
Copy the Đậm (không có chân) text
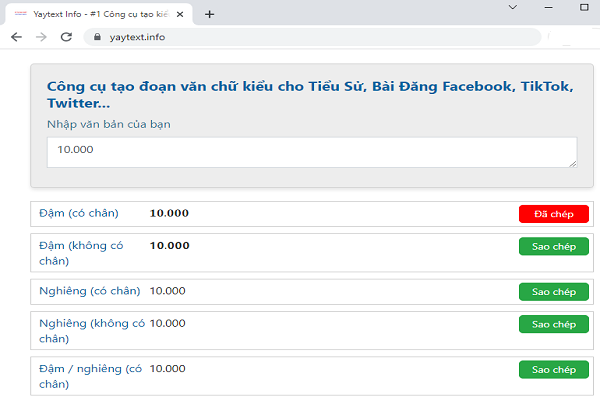pos(554,247)
